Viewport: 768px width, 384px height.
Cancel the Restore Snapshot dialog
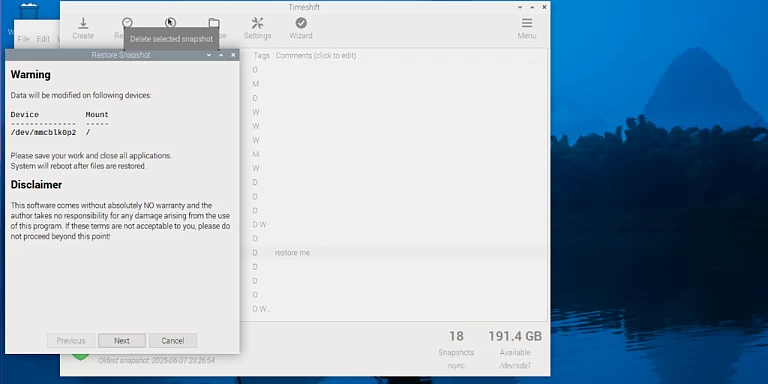tap(173, 341)
